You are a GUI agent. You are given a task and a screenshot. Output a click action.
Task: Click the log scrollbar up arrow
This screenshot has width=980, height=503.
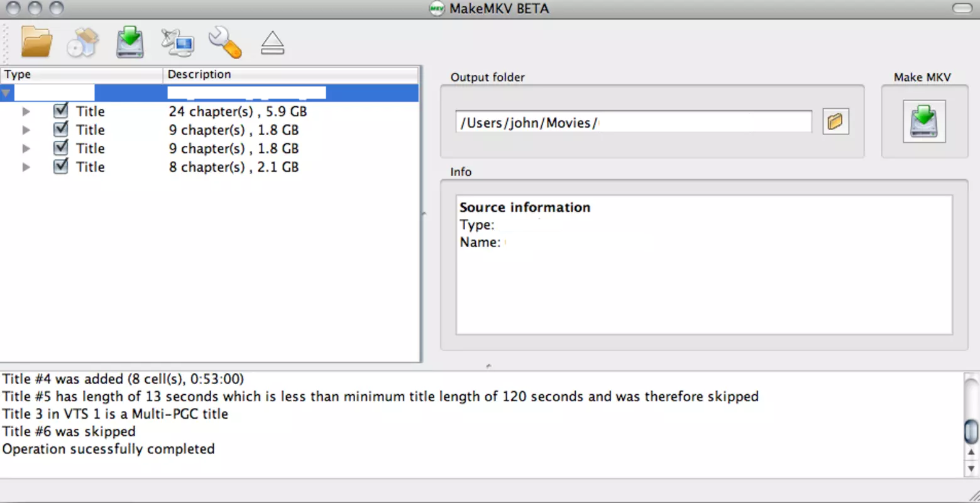coord(971,451)
